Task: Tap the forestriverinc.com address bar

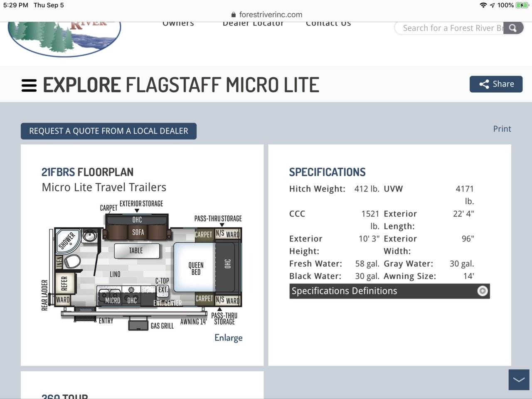Action: click(266, 15)
